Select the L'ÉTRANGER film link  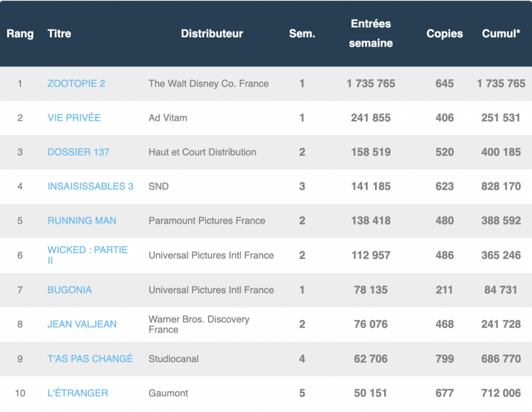[x=78, y=392]
